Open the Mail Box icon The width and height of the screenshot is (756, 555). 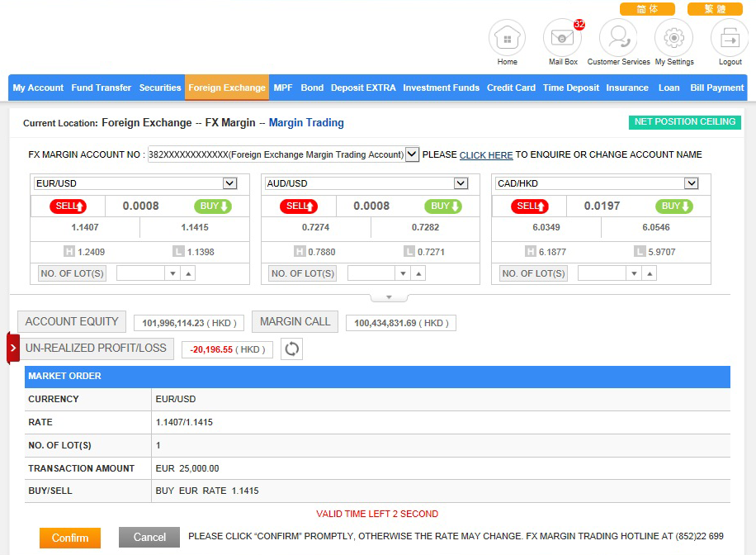tap(562, 38)
